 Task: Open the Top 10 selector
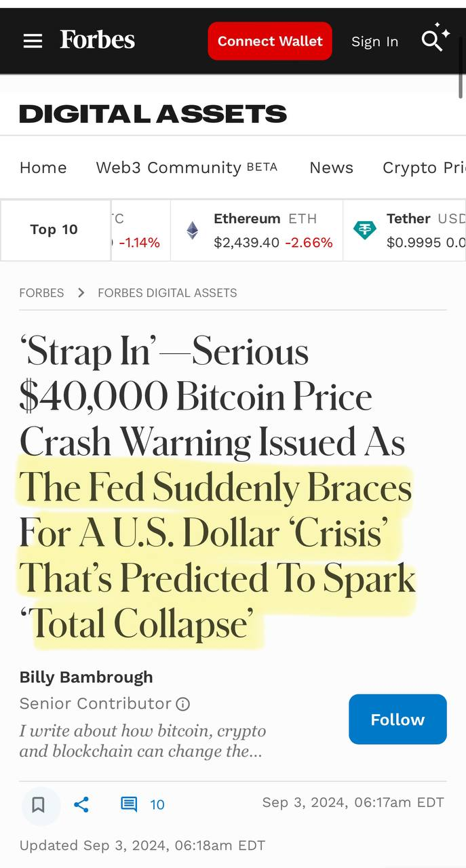[x=54, y=230]
